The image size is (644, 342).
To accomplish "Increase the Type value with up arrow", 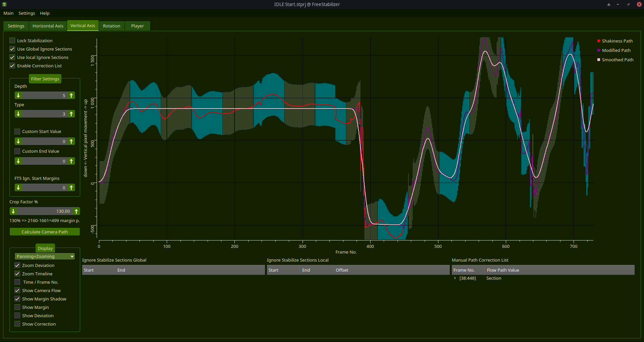I will point(71,114).
